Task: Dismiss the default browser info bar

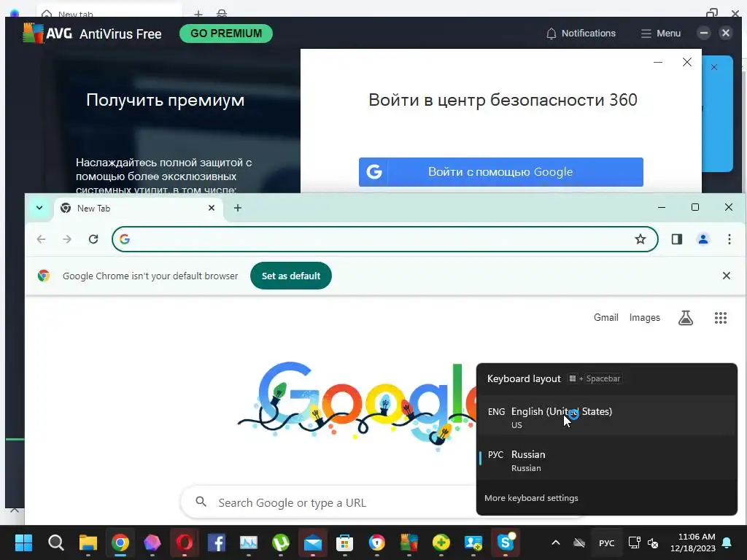Action: pyautogui.click(x=726, y=276)
